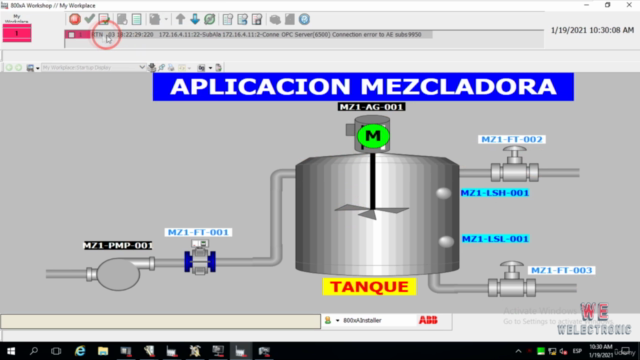Screen dimensions: 640x360
Task: Click the MZ1-LSL-001 low level label
Action: 495,239
